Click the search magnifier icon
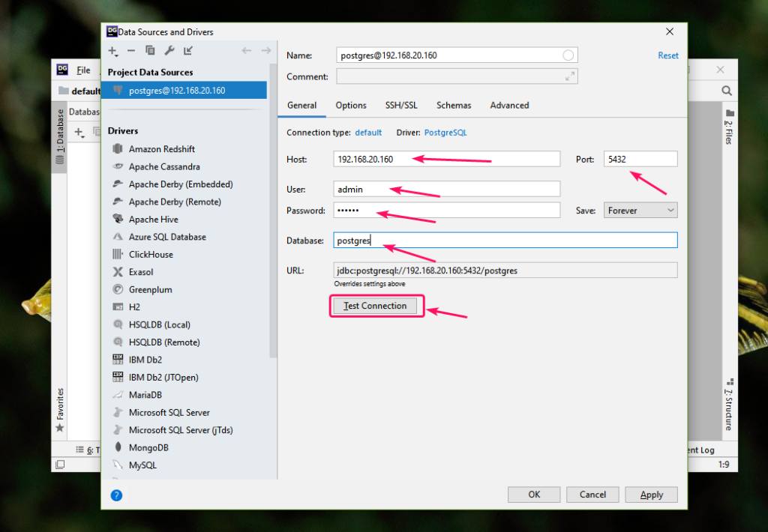 pyautogui.click(x=726, y=90)
